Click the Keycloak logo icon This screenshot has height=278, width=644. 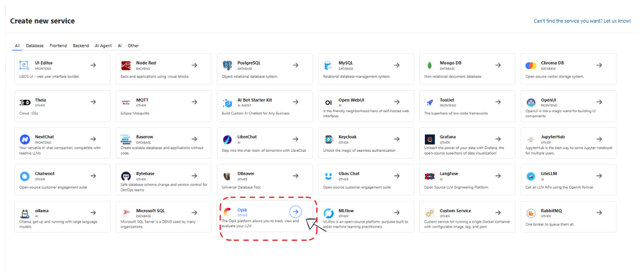[x=328, y=139]
